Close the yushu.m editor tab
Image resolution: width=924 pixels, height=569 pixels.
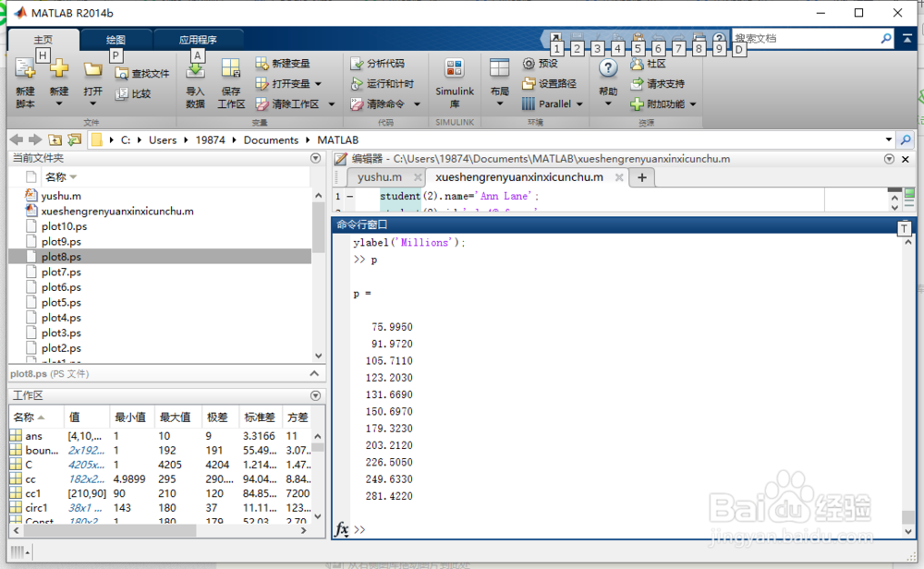[x=418, y=176]
